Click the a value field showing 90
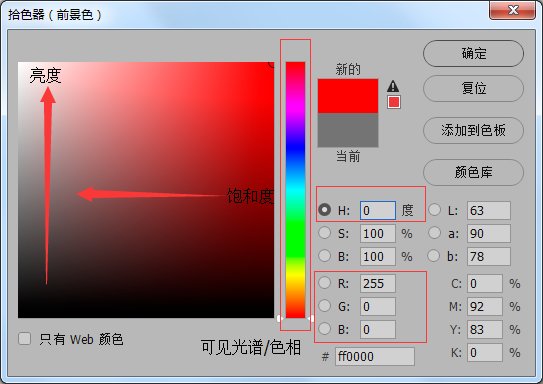The image size is (543, 384). [x=489, y=233]
